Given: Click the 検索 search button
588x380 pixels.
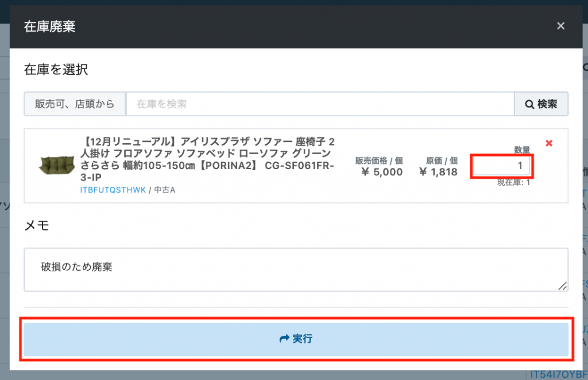Looking at the screenshot, I should (x=541, y=104).
